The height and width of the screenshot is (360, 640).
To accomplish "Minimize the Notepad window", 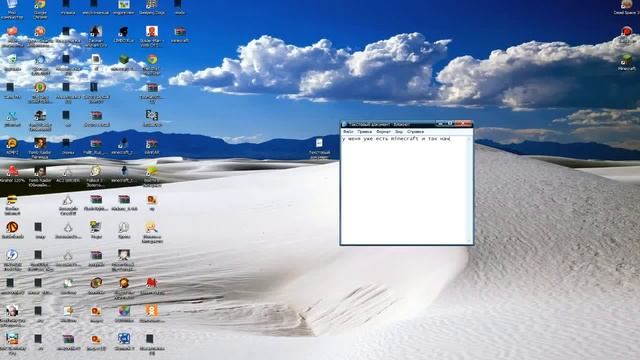I will 440,124.
